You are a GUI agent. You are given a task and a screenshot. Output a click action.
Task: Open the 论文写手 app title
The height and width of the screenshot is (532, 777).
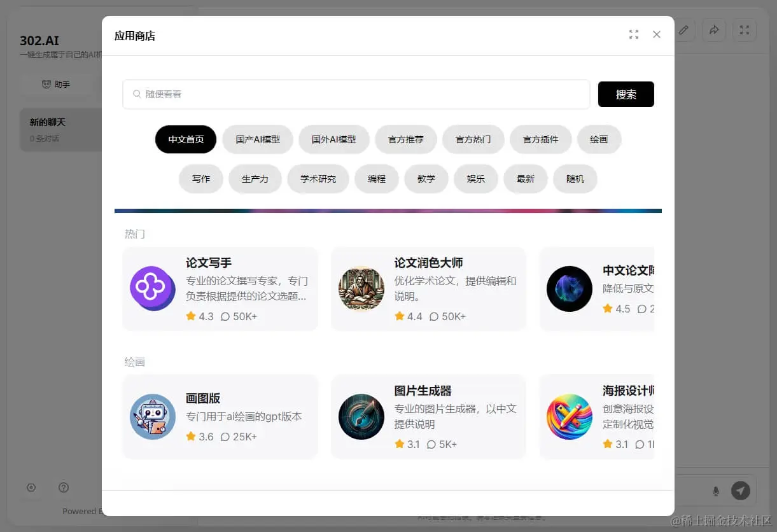click(x=209, y=263)
